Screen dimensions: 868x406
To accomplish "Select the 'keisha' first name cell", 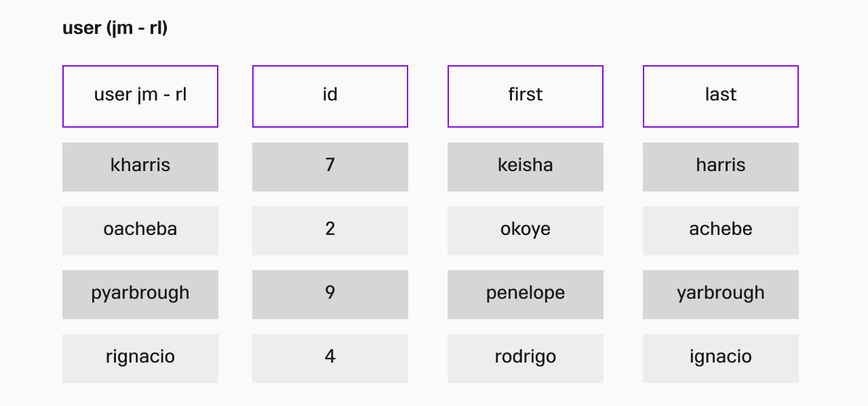I will click(526, 167).
